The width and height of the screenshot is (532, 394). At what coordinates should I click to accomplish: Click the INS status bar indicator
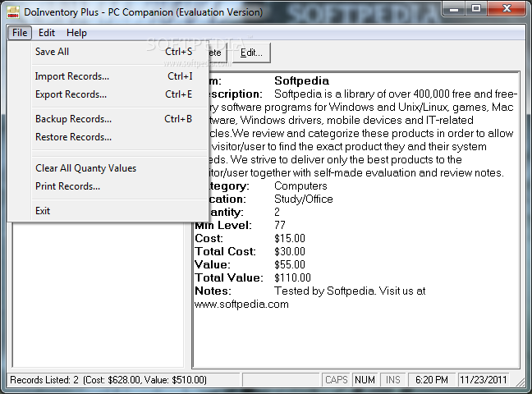click(393, 380)
